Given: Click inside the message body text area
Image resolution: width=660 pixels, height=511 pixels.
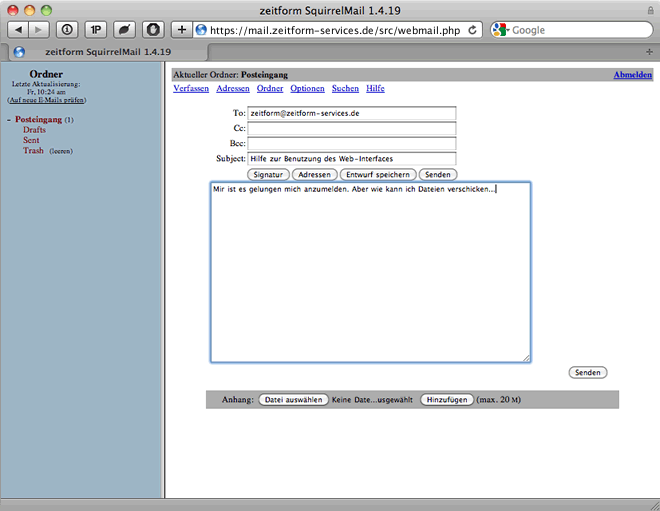Looking at the screenshot, I should coord(370,272).
